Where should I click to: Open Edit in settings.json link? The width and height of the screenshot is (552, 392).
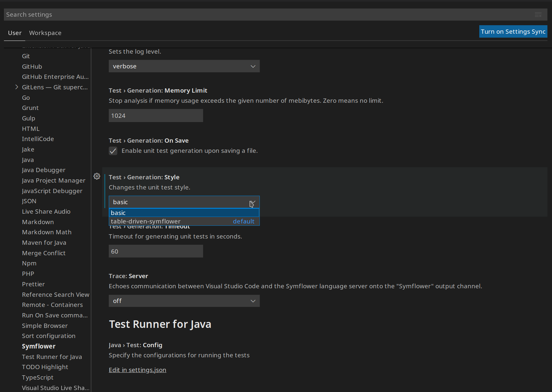tap(138, 370)
